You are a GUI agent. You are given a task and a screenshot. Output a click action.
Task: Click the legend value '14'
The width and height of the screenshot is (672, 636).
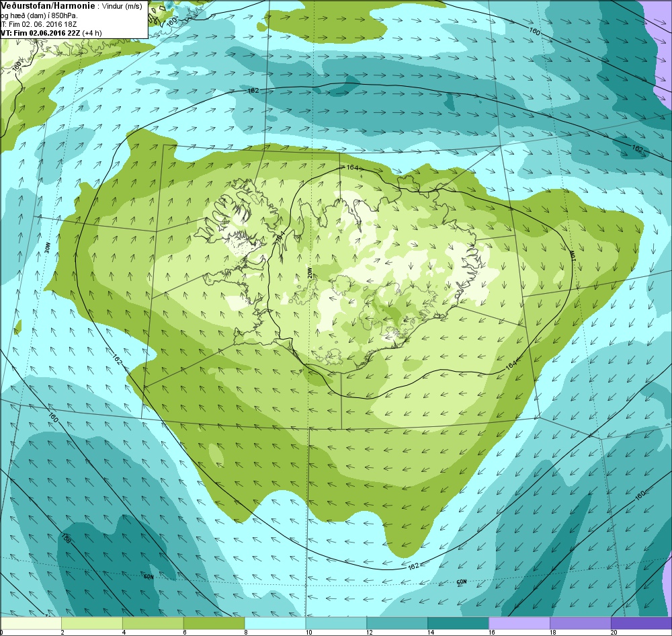coord(430,632)
